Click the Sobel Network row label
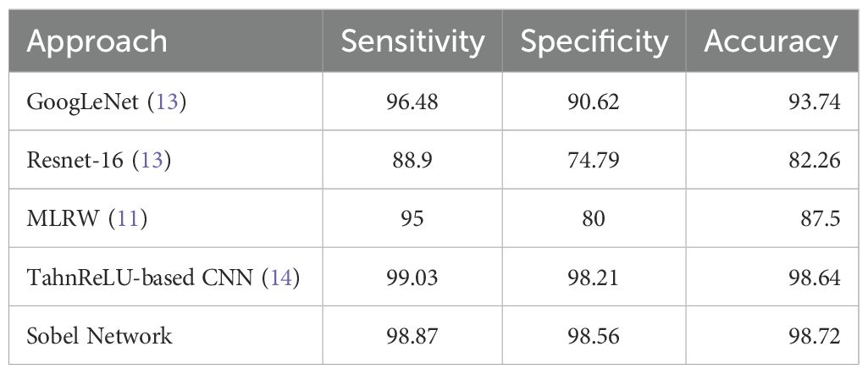 [100, 336]
